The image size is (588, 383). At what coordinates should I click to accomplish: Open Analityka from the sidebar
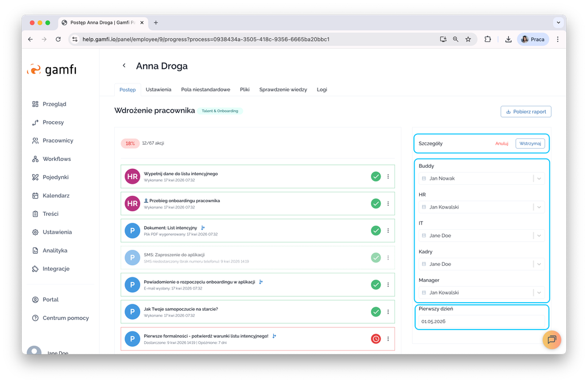[x=55, y=250]
